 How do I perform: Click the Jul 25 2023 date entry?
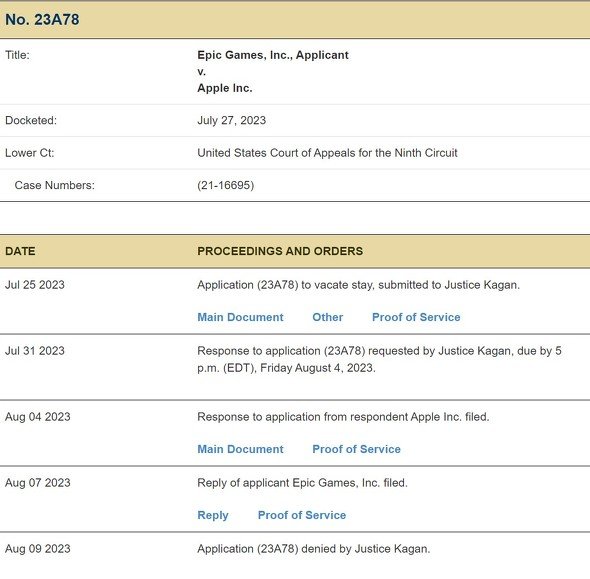coord(35,285)
